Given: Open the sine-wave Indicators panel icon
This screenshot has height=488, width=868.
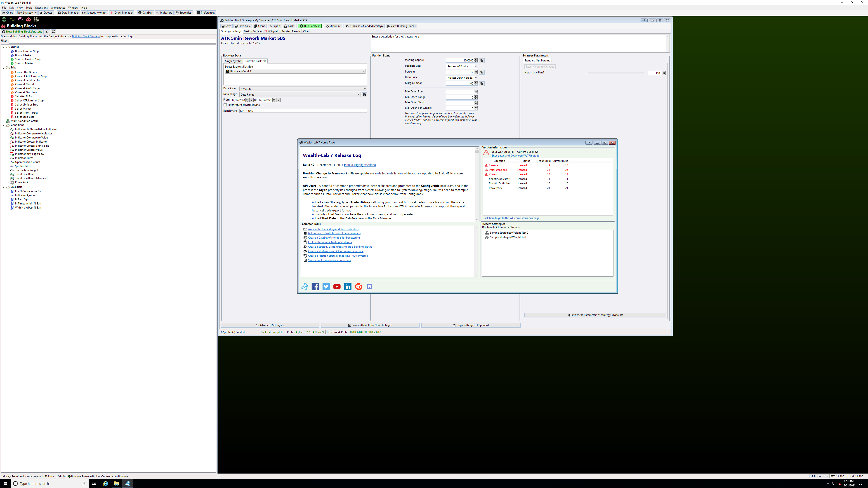Looking at the screenshot, I should pyautogui.click(x=12, y=19).
